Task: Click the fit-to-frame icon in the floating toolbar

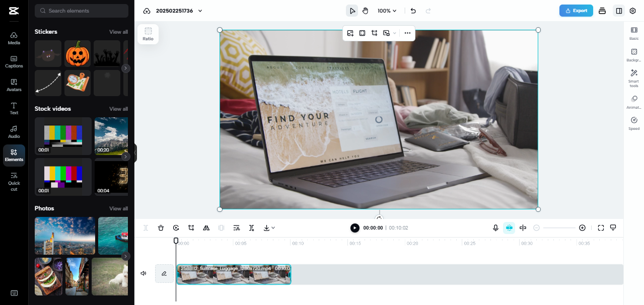Action: coord(363,33)
